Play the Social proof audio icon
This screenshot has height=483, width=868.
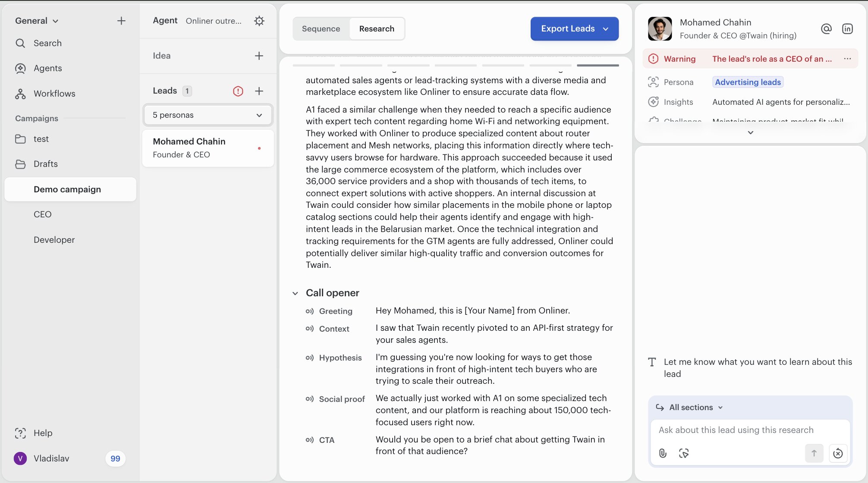[x=309, y=399]
